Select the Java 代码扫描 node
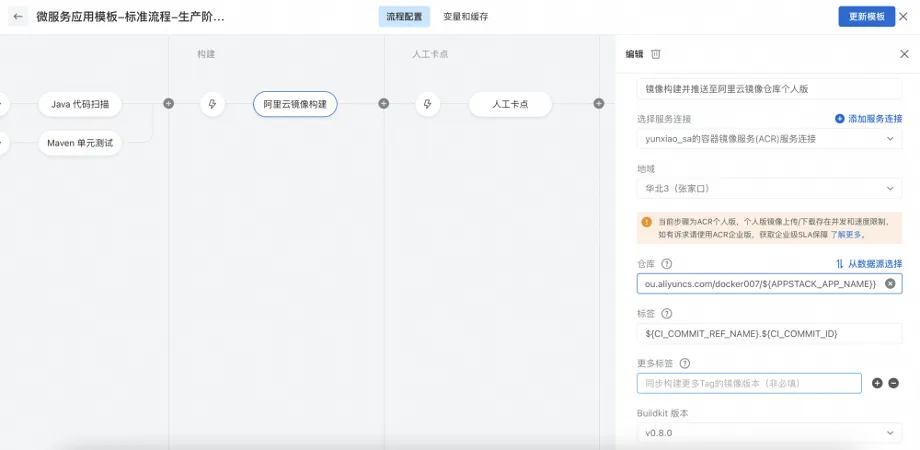920x450 pixels. tap(80, 104)
